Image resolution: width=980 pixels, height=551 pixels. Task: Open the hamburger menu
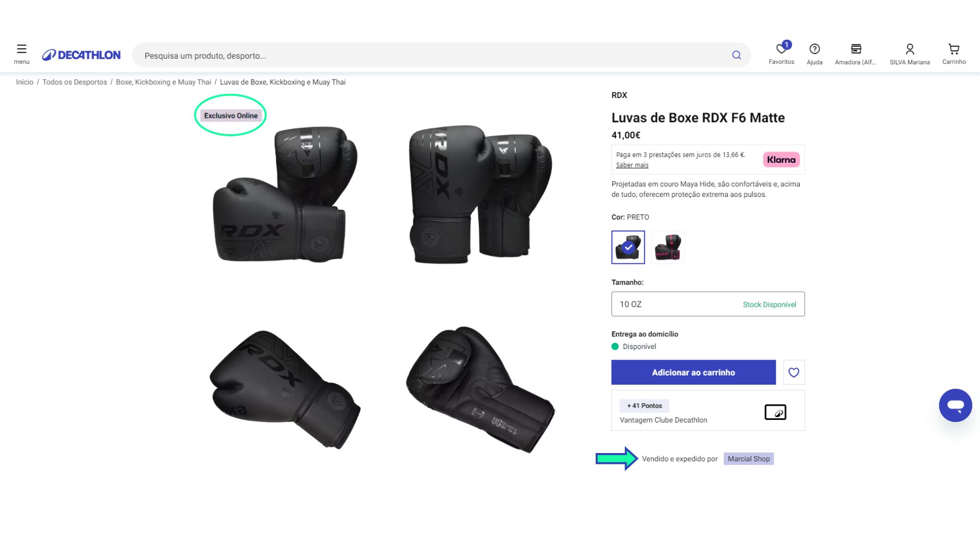point(21,53)
